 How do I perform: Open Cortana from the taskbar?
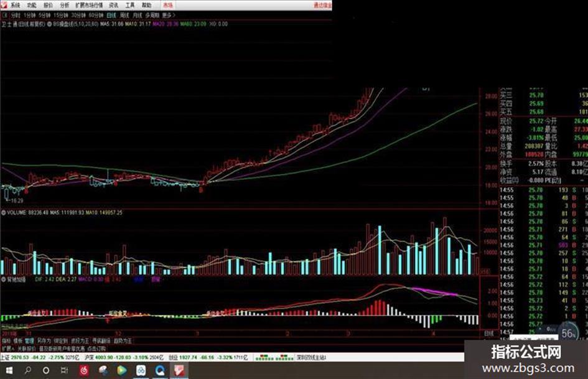point(46,370)
